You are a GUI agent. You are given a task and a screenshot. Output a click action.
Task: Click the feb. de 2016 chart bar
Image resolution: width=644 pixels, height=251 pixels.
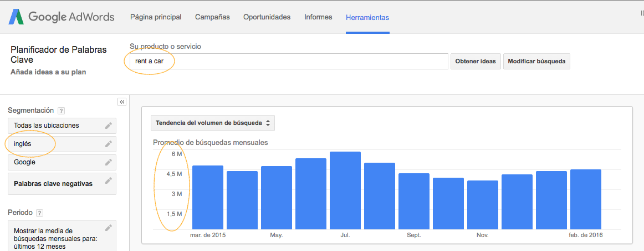click(x=586, y=199)
